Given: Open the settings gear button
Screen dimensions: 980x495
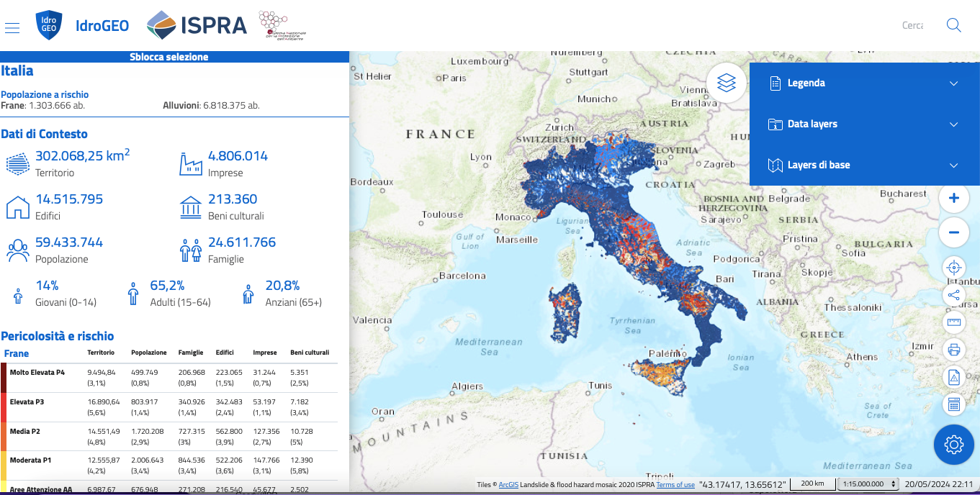Looking at the screenshot, I should point(954,445).
